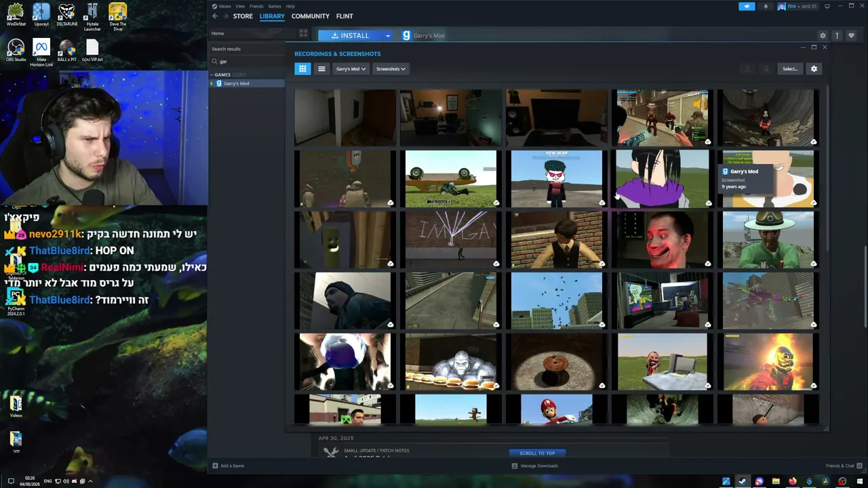The height and width of the screenshot is (488, 868).
Task: Select the OBS Studio desktop icon
Action: point(16,51)
